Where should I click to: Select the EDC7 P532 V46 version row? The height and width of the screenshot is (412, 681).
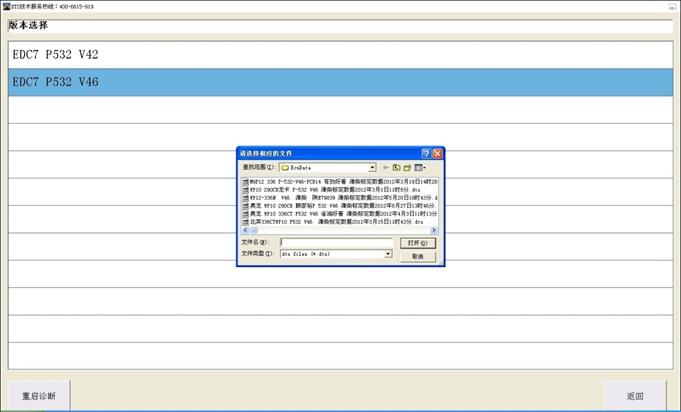tap(340, 82)
